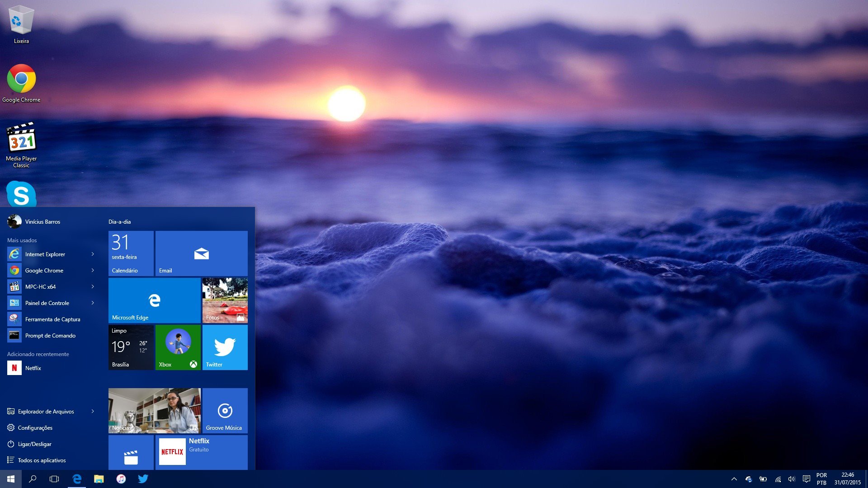Open the tray sync cloud icon
This screenshot has height=488, width=868.
coord(749,479)
